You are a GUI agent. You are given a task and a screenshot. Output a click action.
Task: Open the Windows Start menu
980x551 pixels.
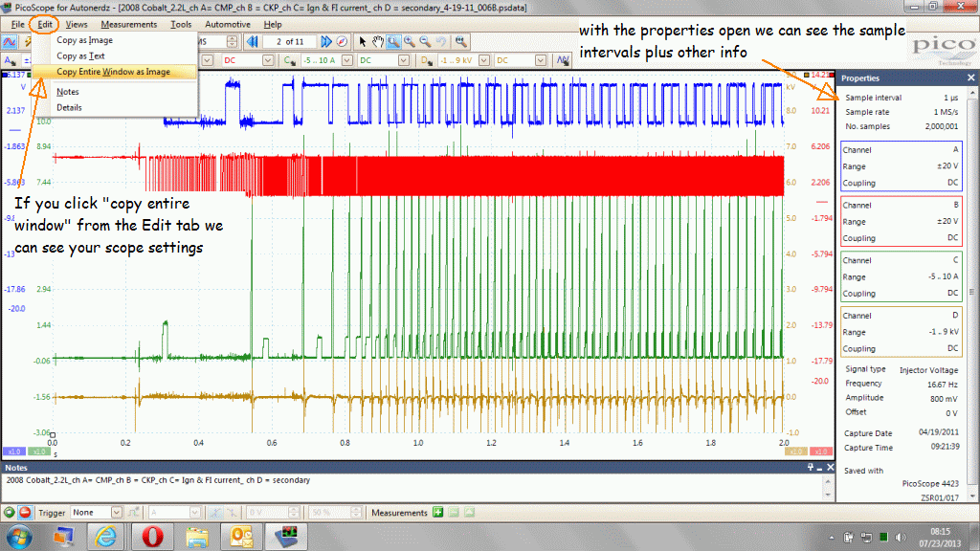[x=19, y=537]
